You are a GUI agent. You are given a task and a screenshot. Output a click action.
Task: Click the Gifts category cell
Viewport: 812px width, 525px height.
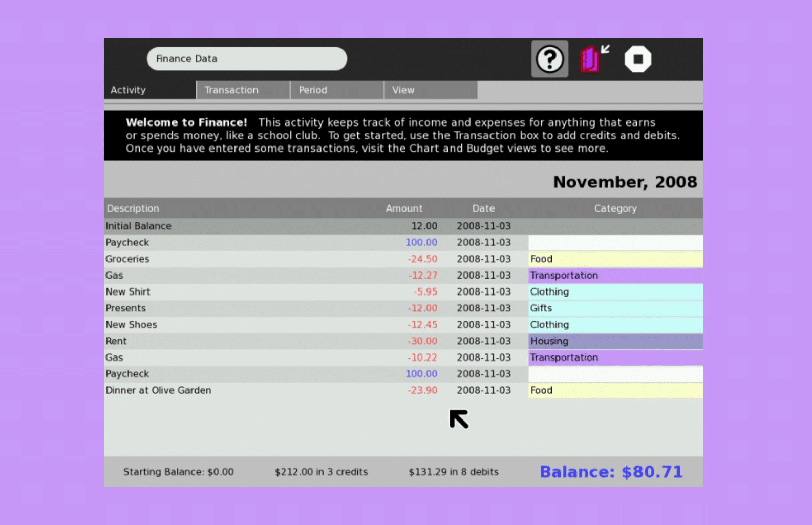615,308
